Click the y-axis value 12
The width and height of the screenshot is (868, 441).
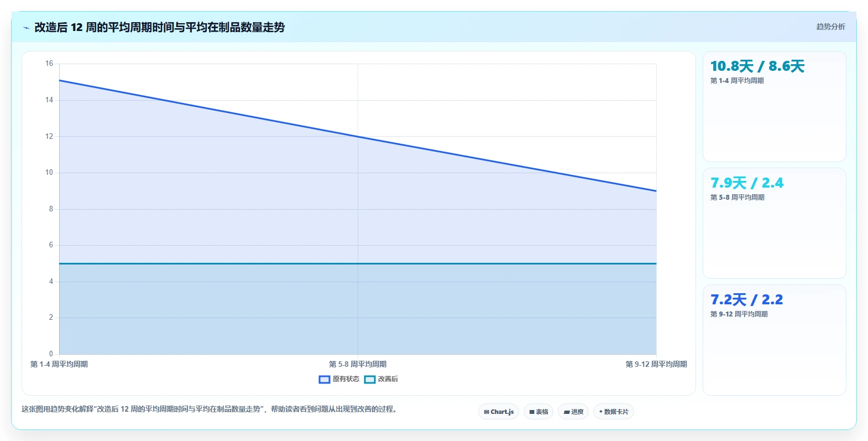49,136
